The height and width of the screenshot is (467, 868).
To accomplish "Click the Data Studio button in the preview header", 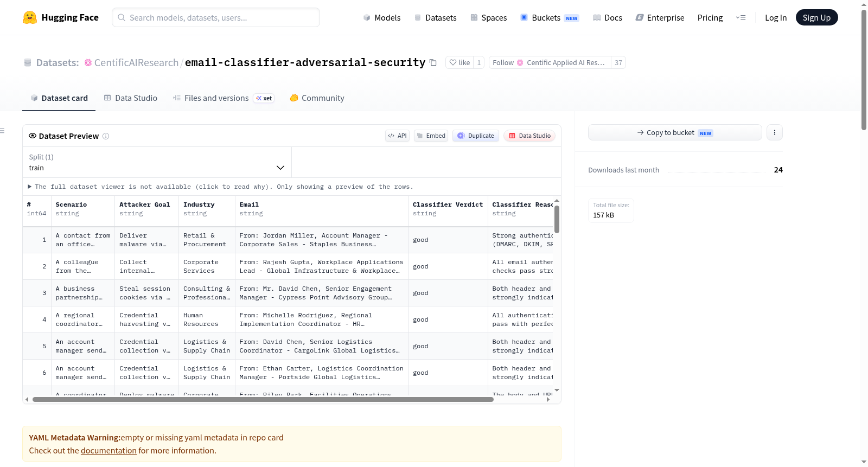I will (529, 136).
